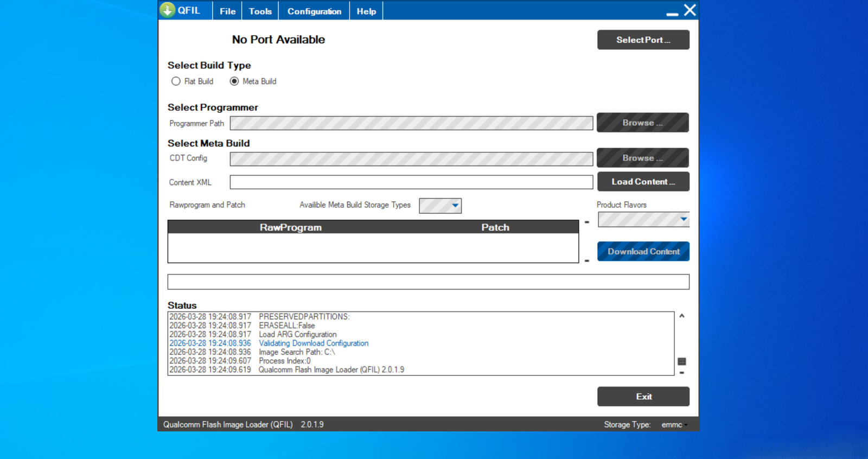The image size is (868, 459).
Task: Close the QFIL window
Action: point(690,10)
